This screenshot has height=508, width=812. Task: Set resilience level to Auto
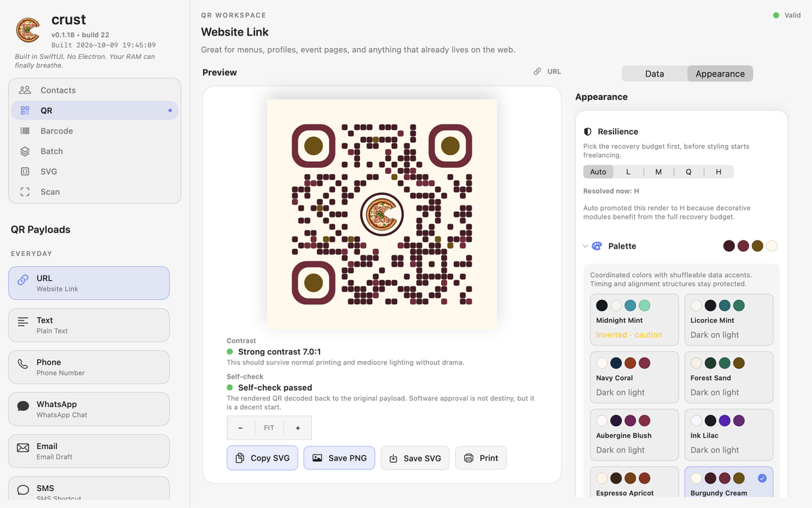[598, 172]
